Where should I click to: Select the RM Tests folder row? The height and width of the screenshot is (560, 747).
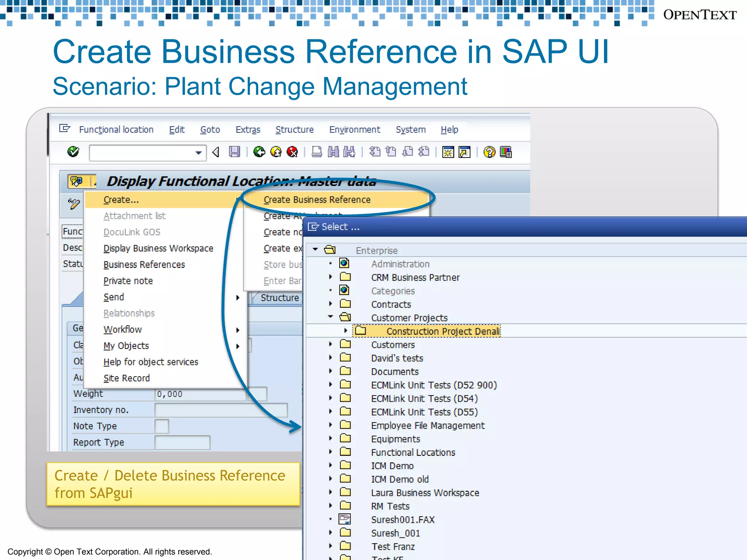click(x=390, y=506)
